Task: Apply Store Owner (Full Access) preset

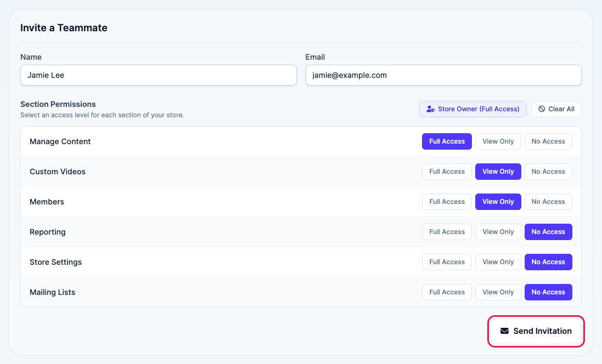Action: pyautogui.click(x=472, y=109)
